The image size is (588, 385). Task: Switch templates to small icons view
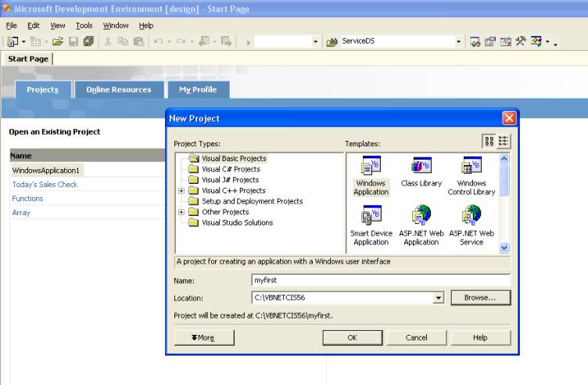point(504,141)
